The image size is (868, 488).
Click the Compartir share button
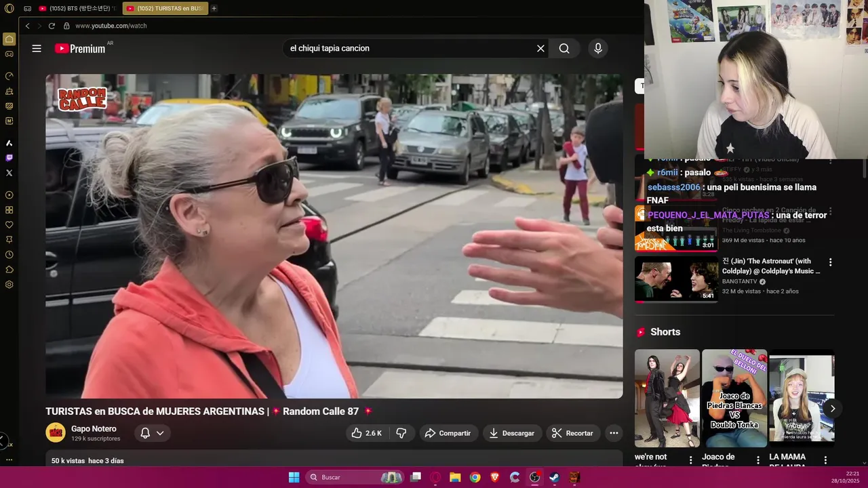tap(448, 433)
